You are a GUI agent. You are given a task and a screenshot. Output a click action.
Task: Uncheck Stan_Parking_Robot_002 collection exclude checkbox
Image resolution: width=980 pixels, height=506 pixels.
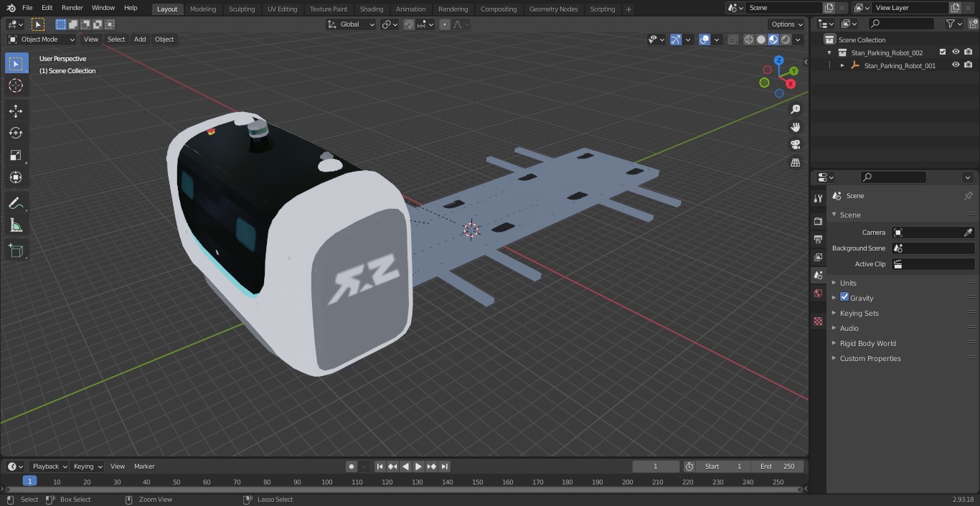click(943, 52)
